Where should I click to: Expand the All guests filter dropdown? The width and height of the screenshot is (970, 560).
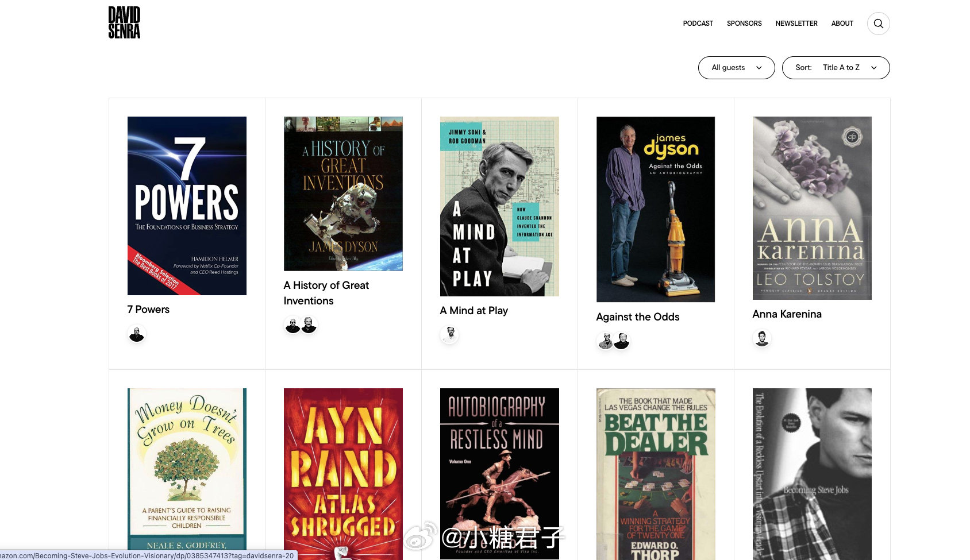736,68
